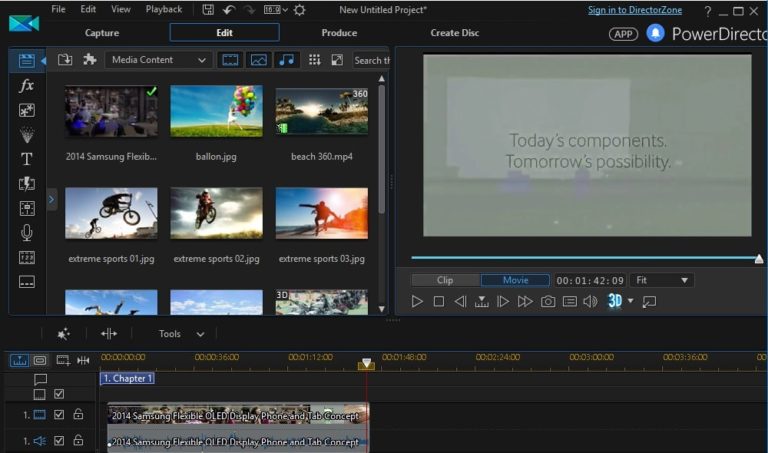
Task: Switch preview to Clip mode
Action: [445, 281]
